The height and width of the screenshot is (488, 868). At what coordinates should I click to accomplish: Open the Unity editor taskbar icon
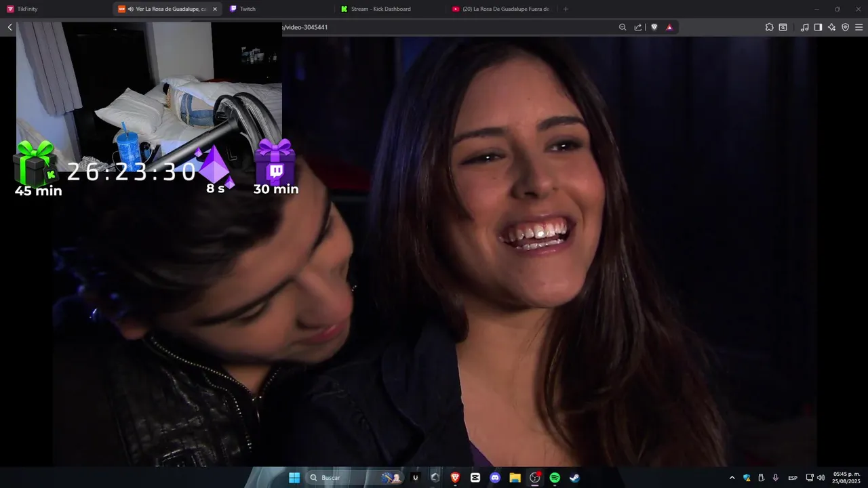pyautogui.click(x=435, y=478)
